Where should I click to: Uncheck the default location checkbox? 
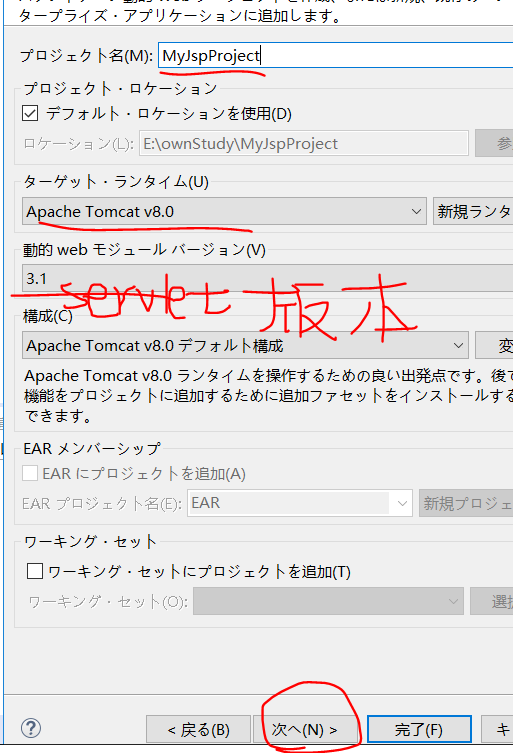click(30, 114)
